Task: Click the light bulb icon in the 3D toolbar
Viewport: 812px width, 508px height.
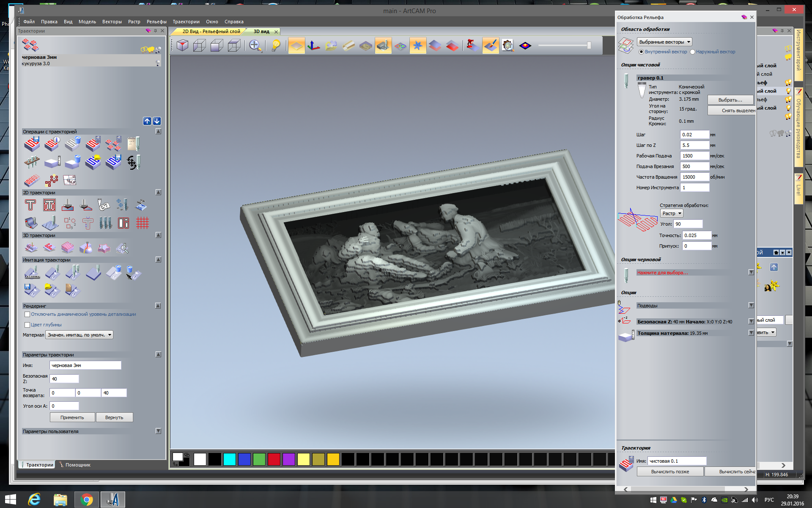Action: pos(276,45)
